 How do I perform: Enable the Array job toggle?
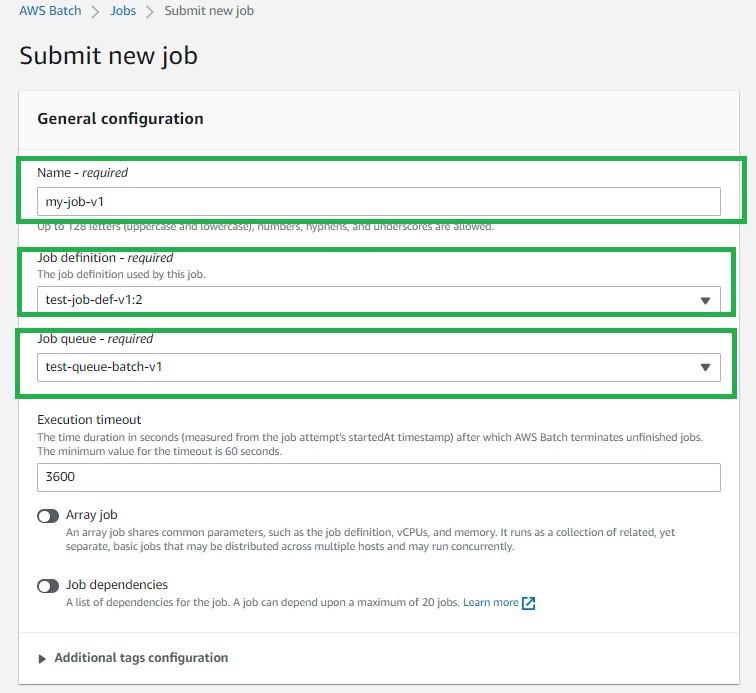click(x=48, y=516)
